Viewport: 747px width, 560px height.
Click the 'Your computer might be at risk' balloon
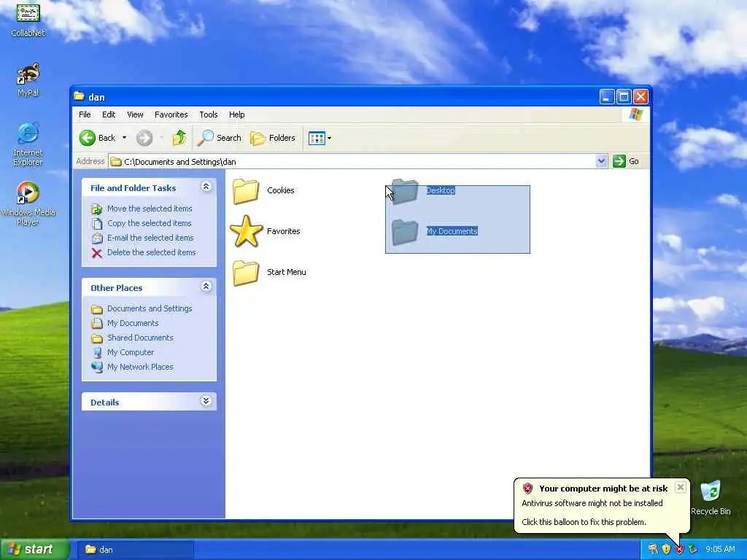pos(602,505)
